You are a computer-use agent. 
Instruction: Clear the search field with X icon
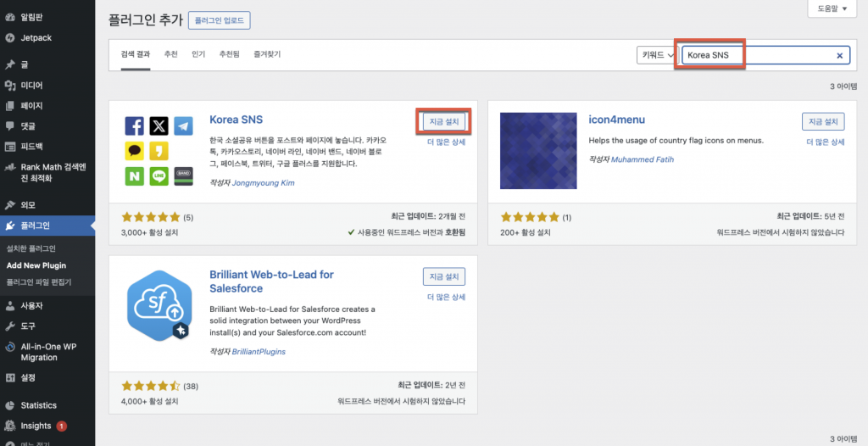coord(840,55)
